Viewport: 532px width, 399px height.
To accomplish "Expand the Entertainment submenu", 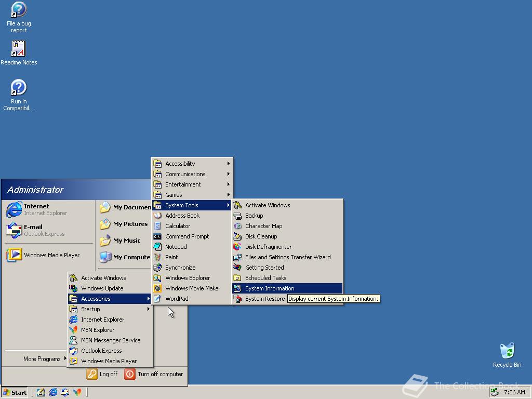I will [192, 184].
